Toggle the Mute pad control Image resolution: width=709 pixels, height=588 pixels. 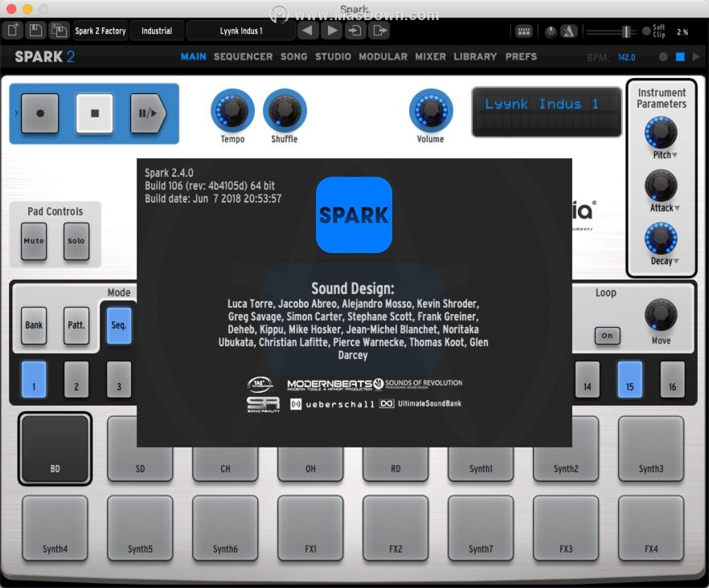[x=34, y=241]
